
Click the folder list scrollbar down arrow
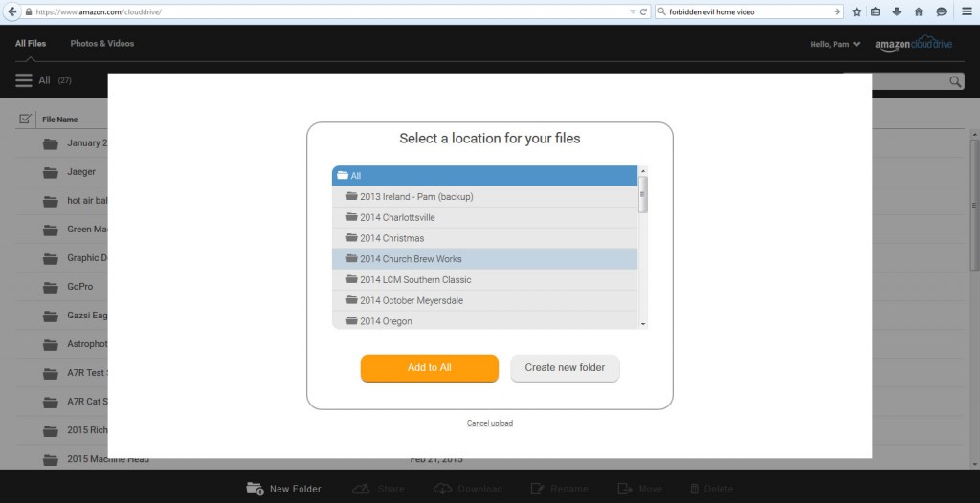pos(643,324)
